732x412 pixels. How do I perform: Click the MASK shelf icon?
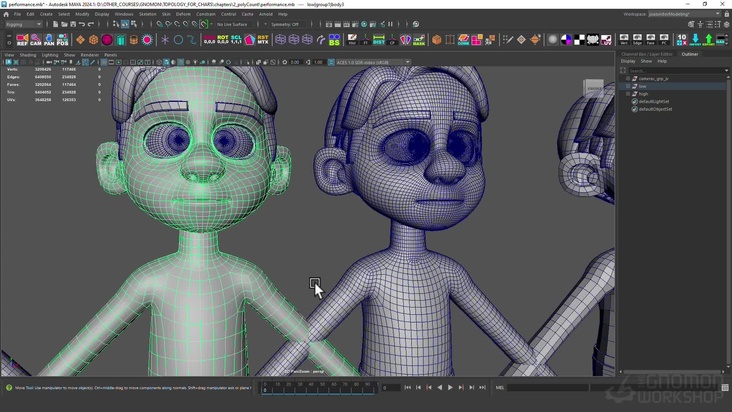coord(419,40)
